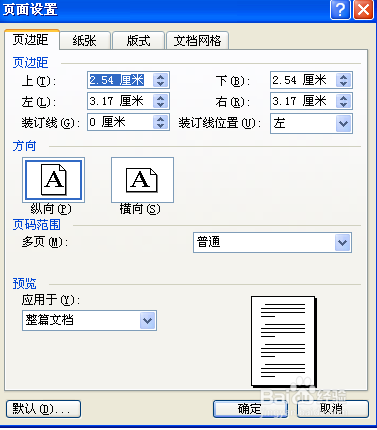Click the 默认 default button

click(x=43, y=409)
